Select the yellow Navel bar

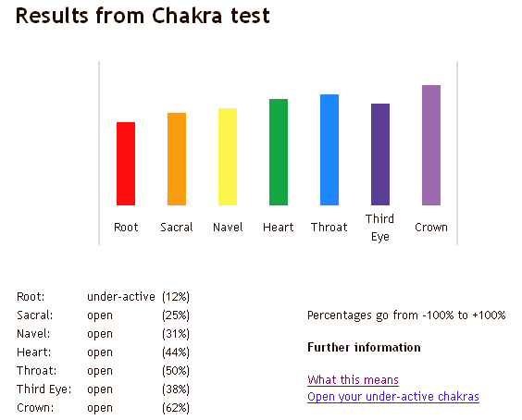(x=228, y=156)
